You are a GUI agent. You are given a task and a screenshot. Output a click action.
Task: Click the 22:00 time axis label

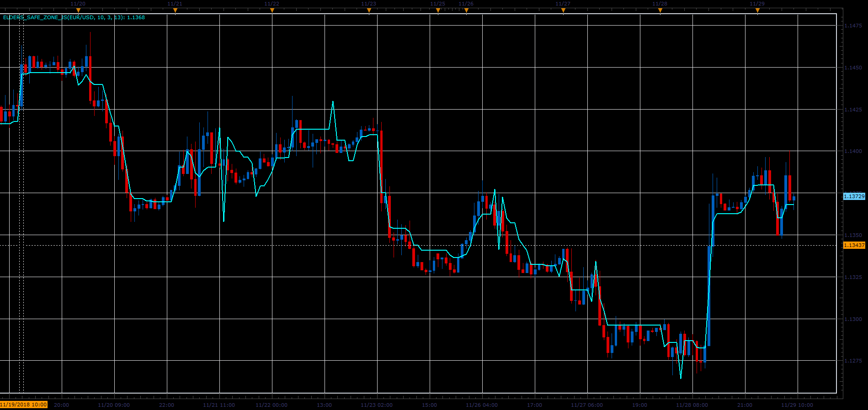tap(167, 405)
